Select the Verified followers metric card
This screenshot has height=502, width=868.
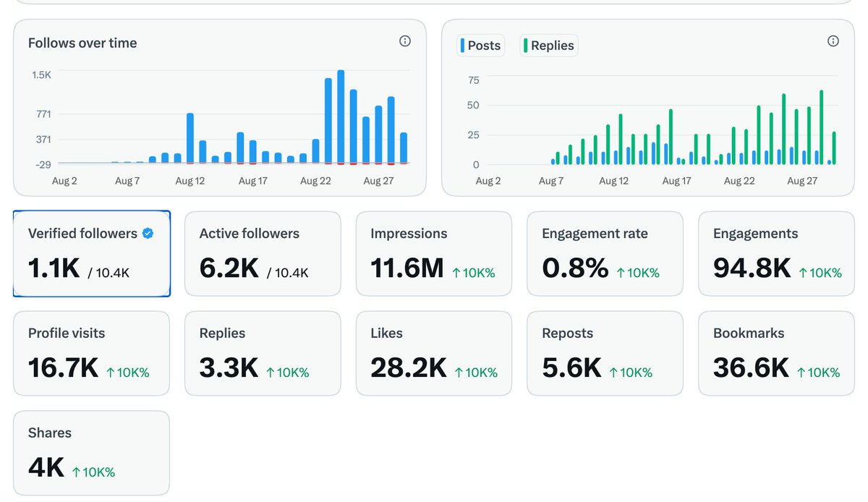(x=92, y=254)
